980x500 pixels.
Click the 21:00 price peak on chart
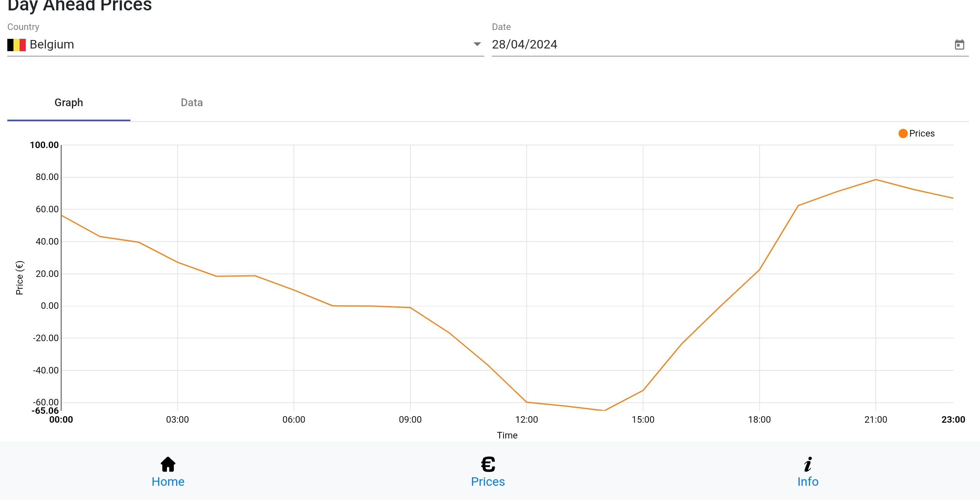pos(876,180)
